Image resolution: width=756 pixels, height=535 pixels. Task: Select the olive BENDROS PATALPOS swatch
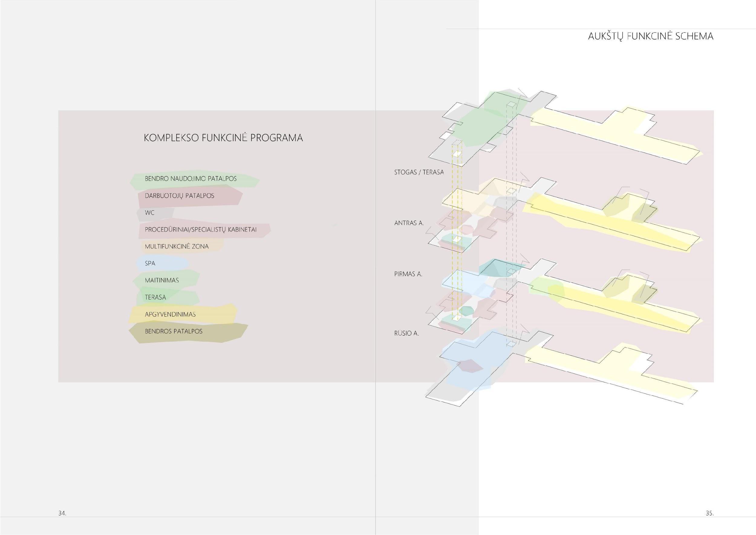pyautogui.click(x=188, y=332)
